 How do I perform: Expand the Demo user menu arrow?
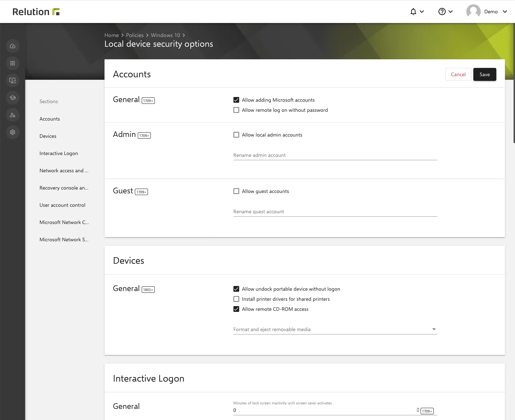click(x=505, y=12)
